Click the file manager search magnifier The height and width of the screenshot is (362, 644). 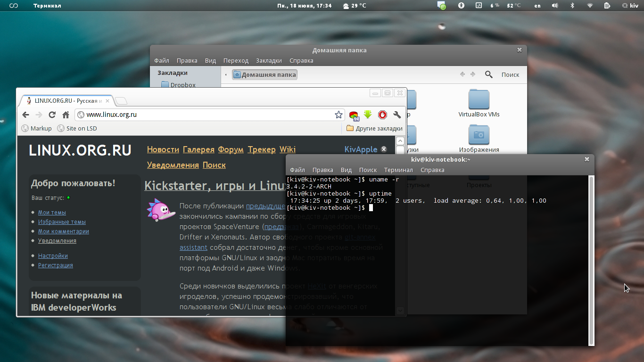coord(489,74)
